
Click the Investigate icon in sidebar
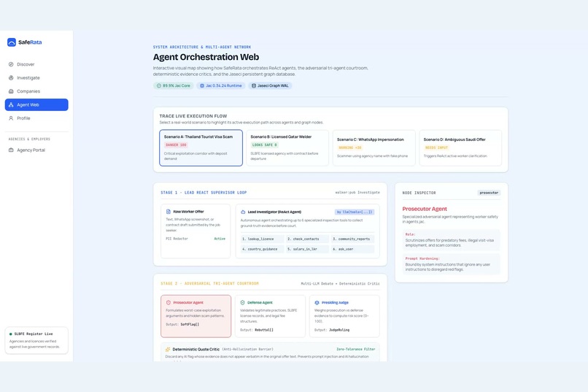coord(11,78)
